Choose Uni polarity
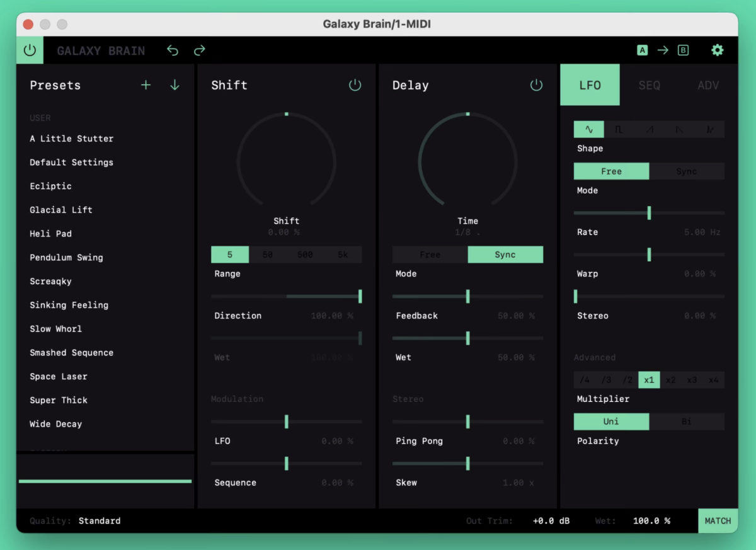 [611, 421]
